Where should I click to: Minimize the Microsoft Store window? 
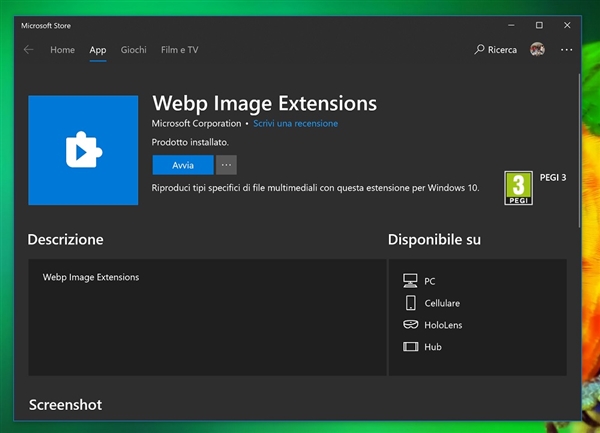511,25
